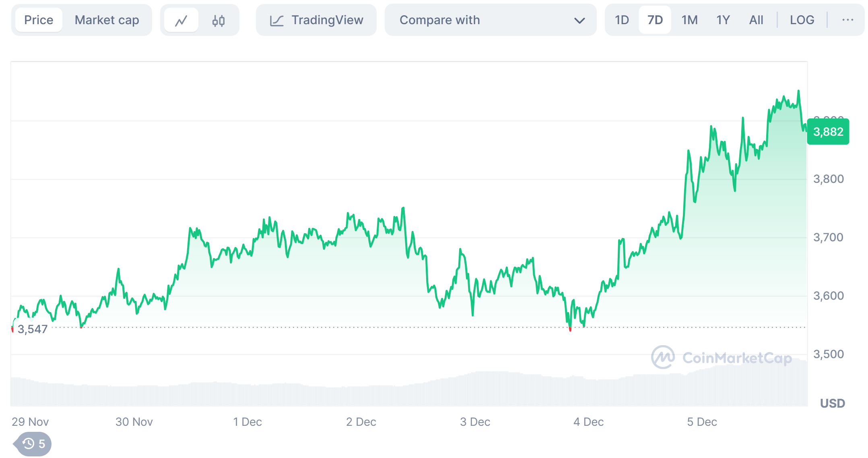868x458 pixels.
Task: Enable logarithmic scale with LOG
Action: (x=802, y=19)
